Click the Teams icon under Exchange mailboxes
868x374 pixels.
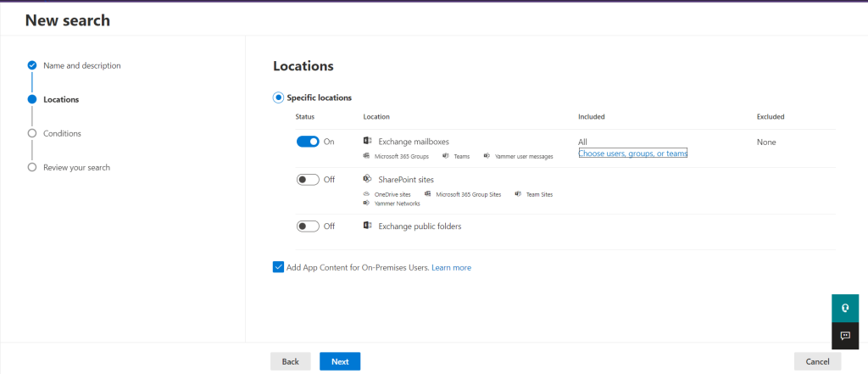pos(446,156)
